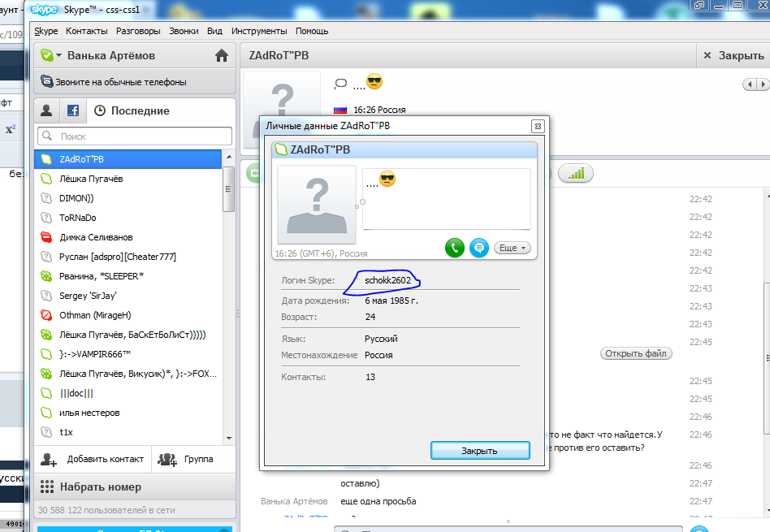Viewport: 770px width, 532px height.
Task: Open group Лёшка Пугачёв, Викусик)*
Action: [x=128, y=374]
